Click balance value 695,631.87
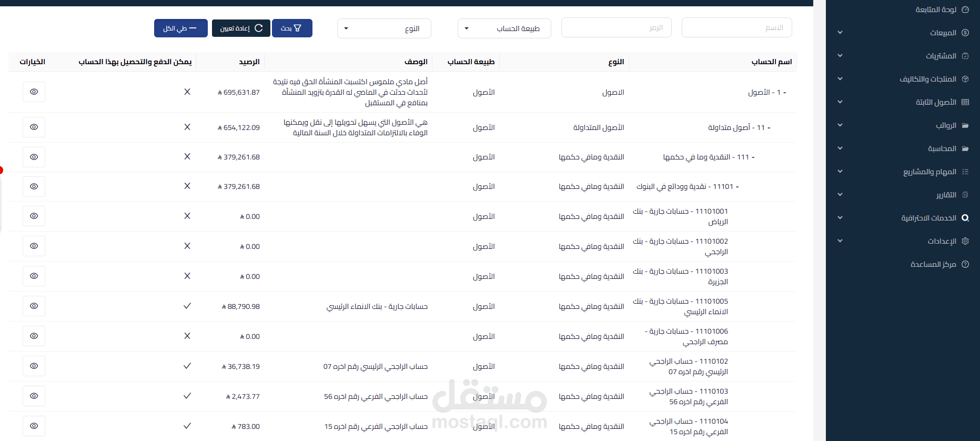The image size is (980, 441). pyautogui.click(x=238, y=92)
